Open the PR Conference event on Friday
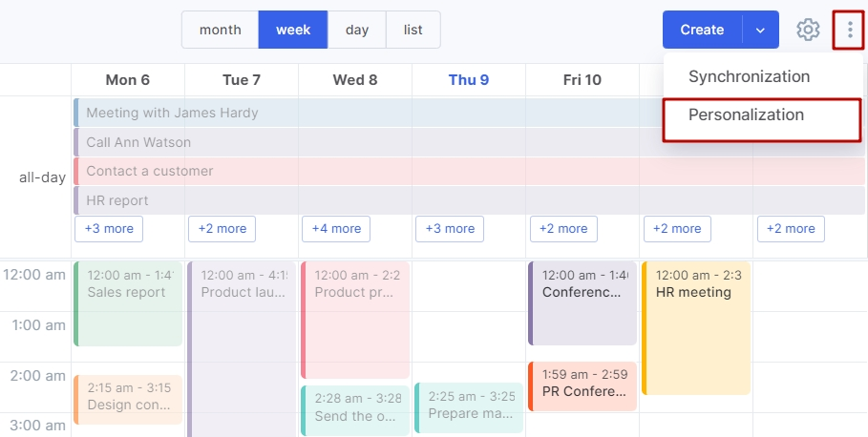The image size is (868, 437). (582, 385)
